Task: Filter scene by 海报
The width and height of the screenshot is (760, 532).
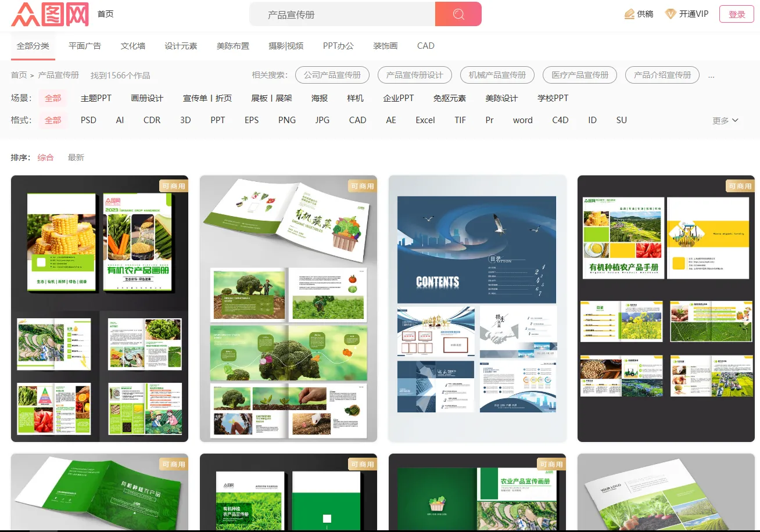Action: (x=320, y=98)
